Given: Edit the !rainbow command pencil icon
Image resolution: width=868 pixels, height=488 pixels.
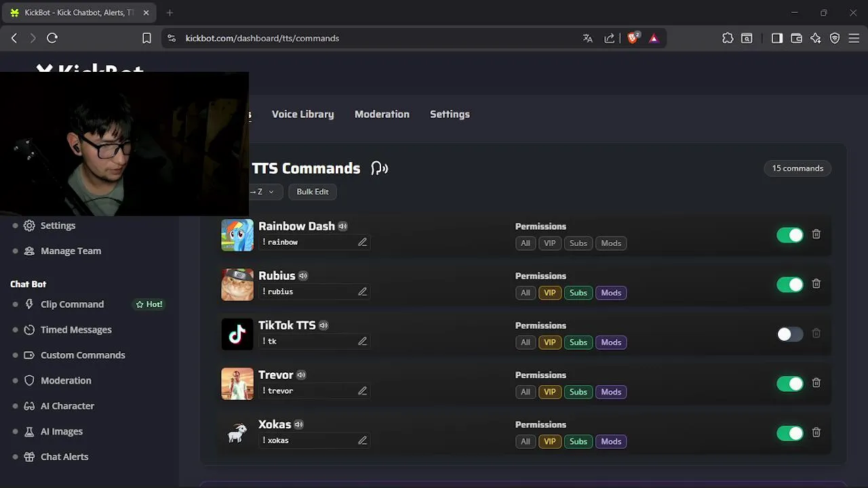Looking at the screenshot, I should pos(362,242).
